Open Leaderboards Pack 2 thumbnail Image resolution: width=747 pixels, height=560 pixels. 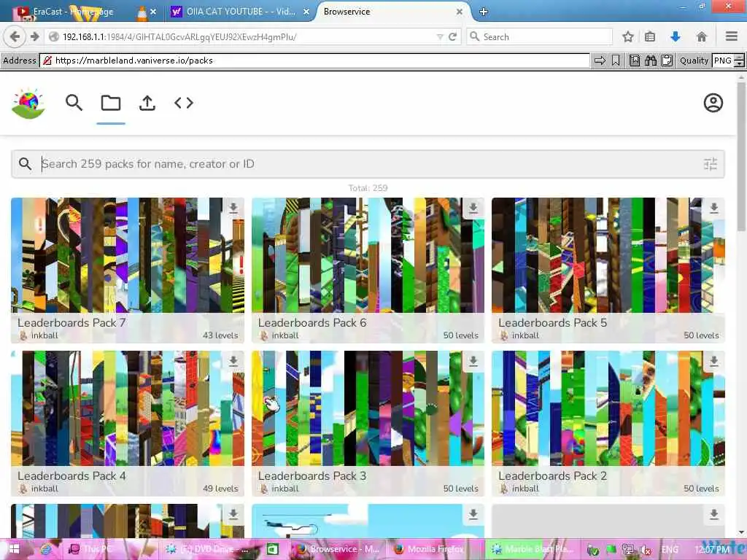[x=608, y=408]
